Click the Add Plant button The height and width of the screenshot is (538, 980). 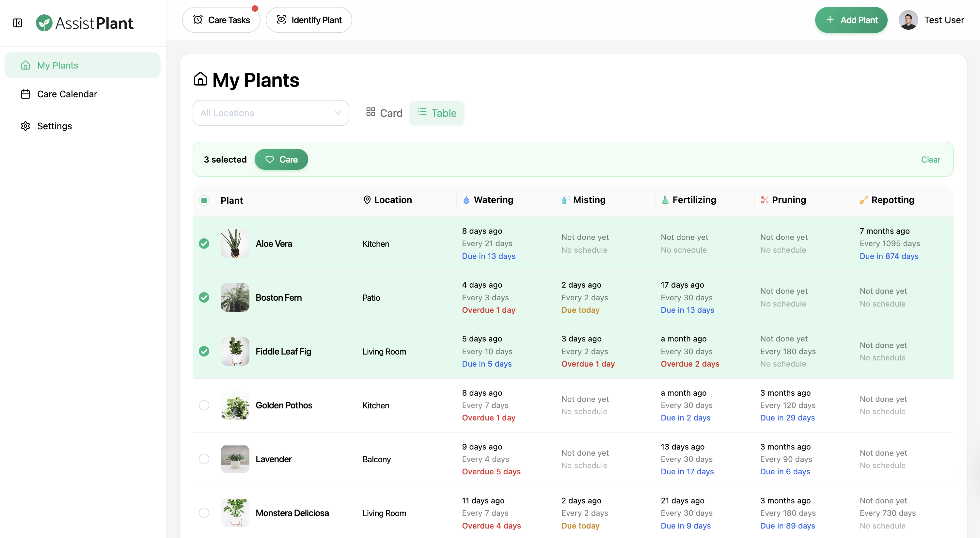click(851, 20)
